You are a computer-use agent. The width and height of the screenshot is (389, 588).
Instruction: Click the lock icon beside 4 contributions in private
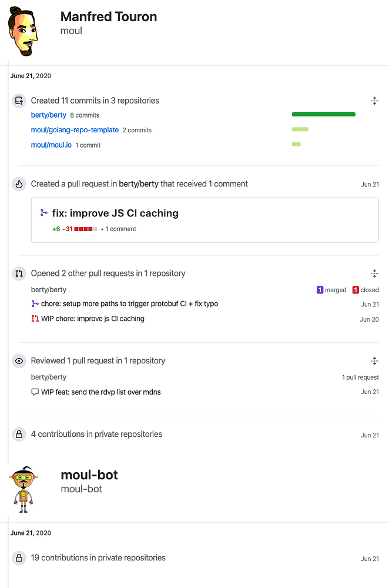pos(19,435)
